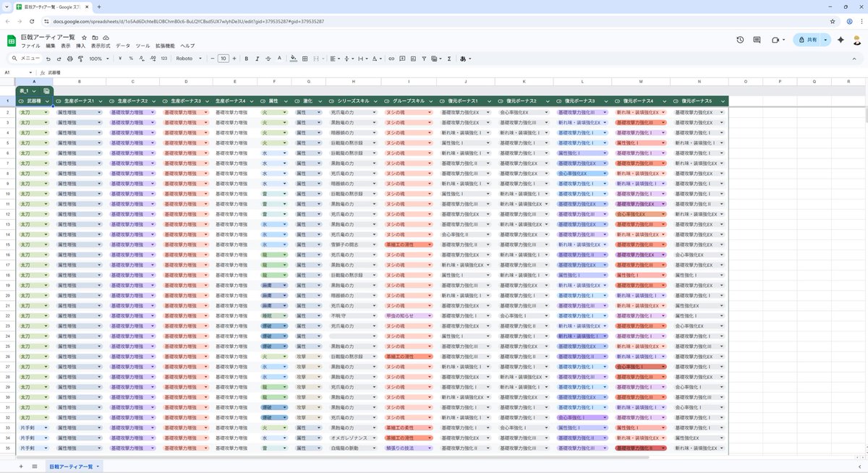Image resolution: width=868 pixels, height=473 pixels.
Task: Open the text rotation color A dropdown
Action: pyautogui.click(x=377, y=59)
